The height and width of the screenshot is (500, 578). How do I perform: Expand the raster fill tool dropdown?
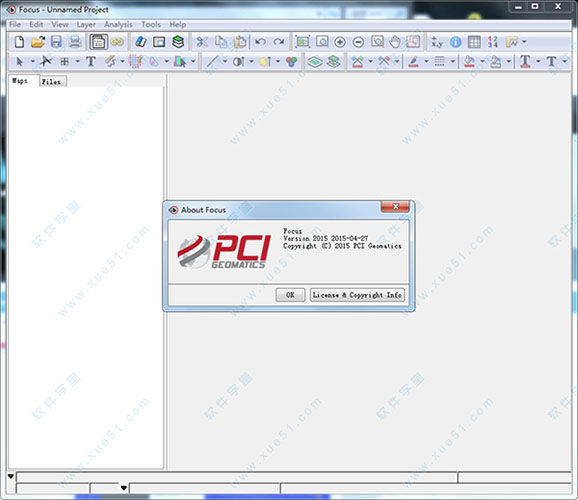(x=167, y=61)
